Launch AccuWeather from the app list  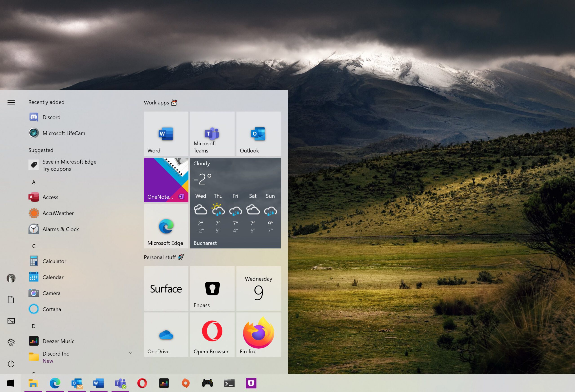tap(58, 213)
